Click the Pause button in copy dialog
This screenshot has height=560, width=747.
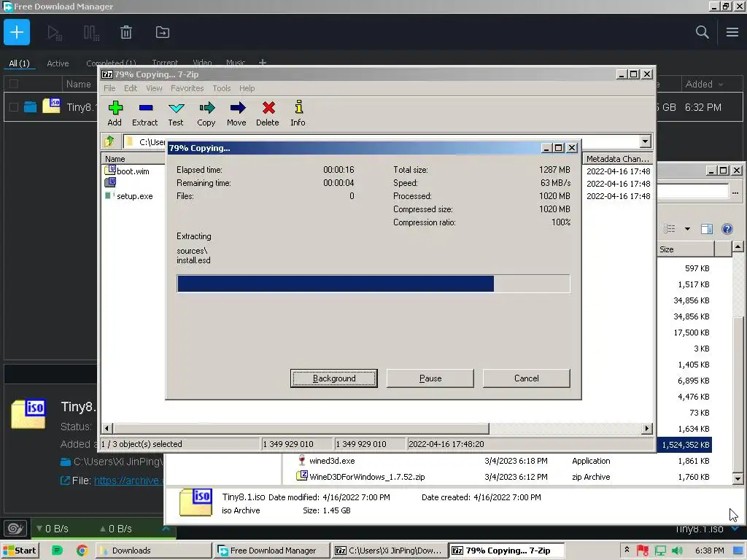click(x=430, y=378)
